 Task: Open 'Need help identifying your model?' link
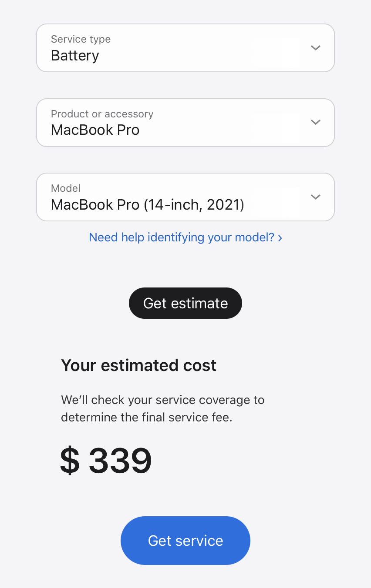coord(185,237)
